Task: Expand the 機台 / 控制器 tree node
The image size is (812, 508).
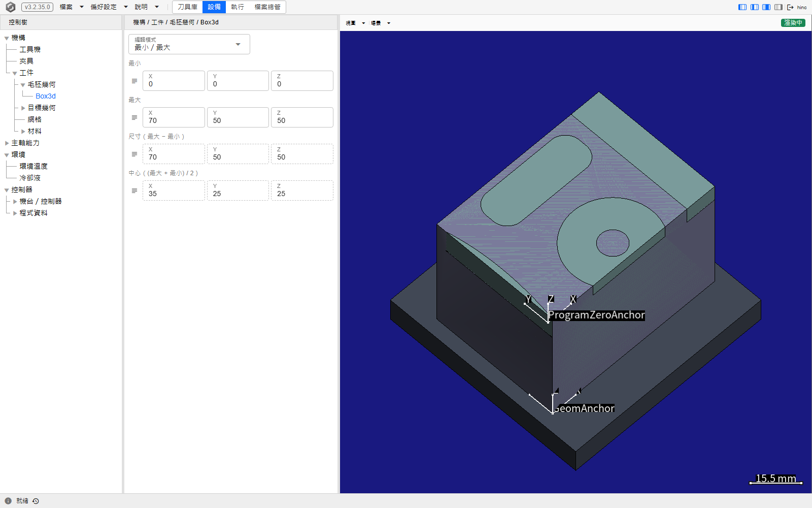Action: coord(15,202)
